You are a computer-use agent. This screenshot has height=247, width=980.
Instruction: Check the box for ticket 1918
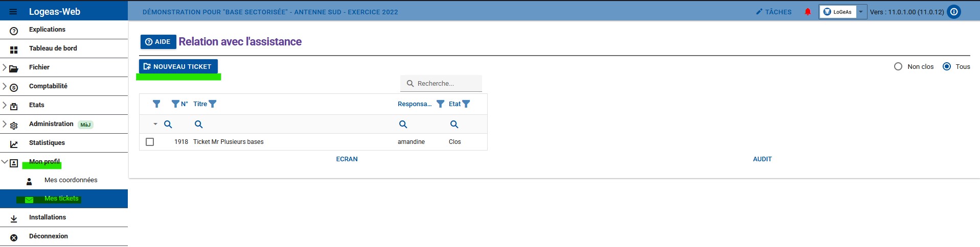pyautogui.click(x=150, y=142)
